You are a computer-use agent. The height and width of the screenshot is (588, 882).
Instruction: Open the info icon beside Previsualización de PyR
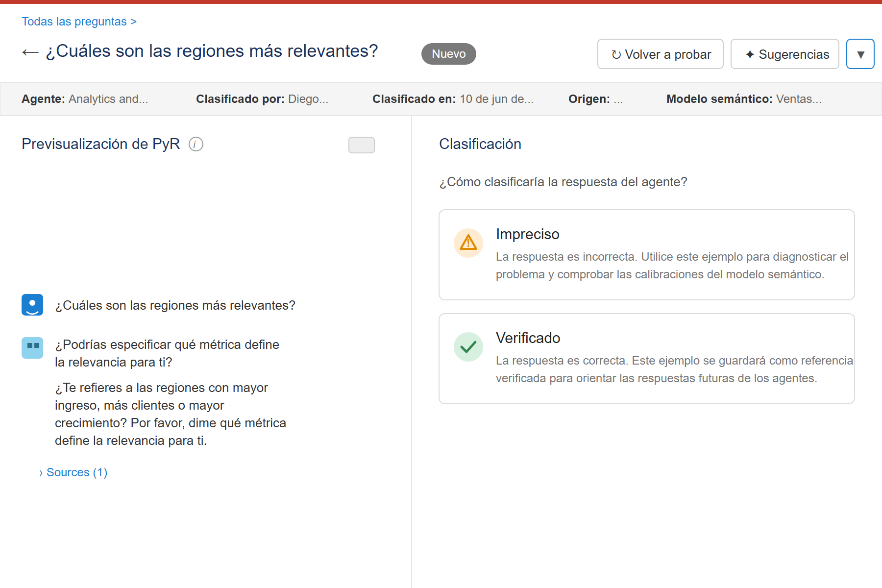point(196,144)
